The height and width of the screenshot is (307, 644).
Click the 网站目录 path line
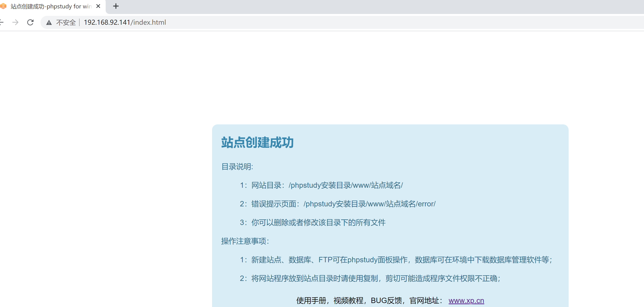(321, 185)
